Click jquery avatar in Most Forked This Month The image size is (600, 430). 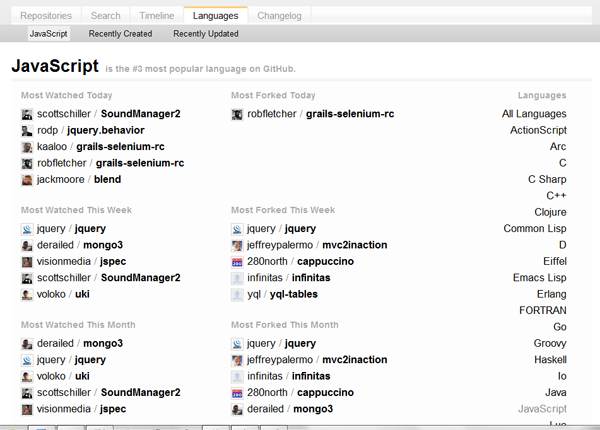pyautogui.click(x=237, y=344)
